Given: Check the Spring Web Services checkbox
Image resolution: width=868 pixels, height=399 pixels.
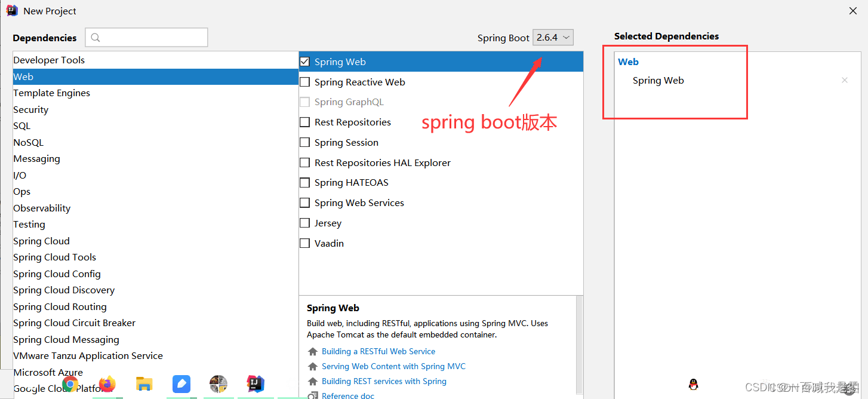Looking at the screenshot, I should [304, 202].
